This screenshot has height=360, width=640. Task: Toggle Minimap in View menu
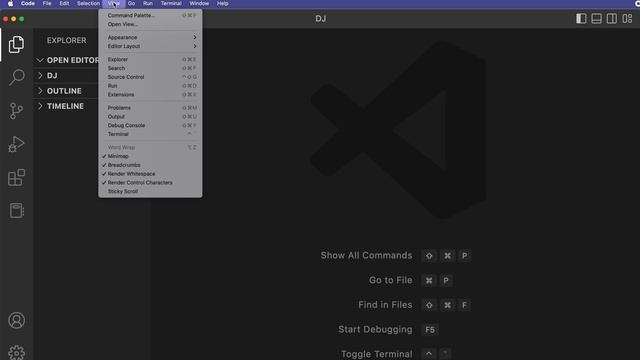coord(150,156)
